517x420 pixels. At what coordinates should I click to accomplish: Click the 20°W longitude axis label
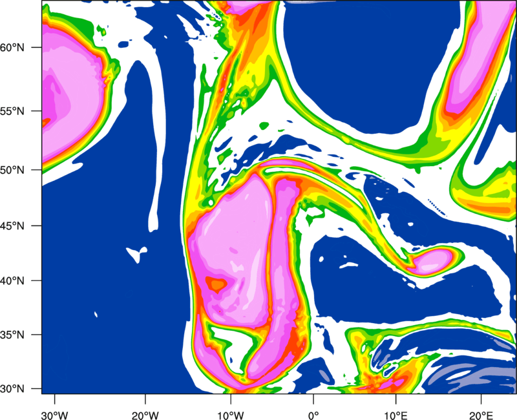click(x=145, y=415)
